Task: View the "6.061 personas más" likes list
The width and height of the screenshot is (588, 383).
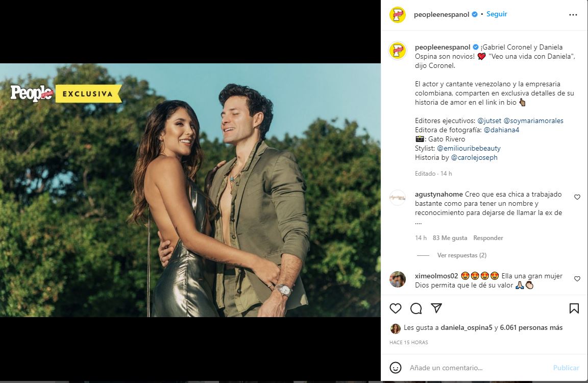Action: [x=531, y=328]
